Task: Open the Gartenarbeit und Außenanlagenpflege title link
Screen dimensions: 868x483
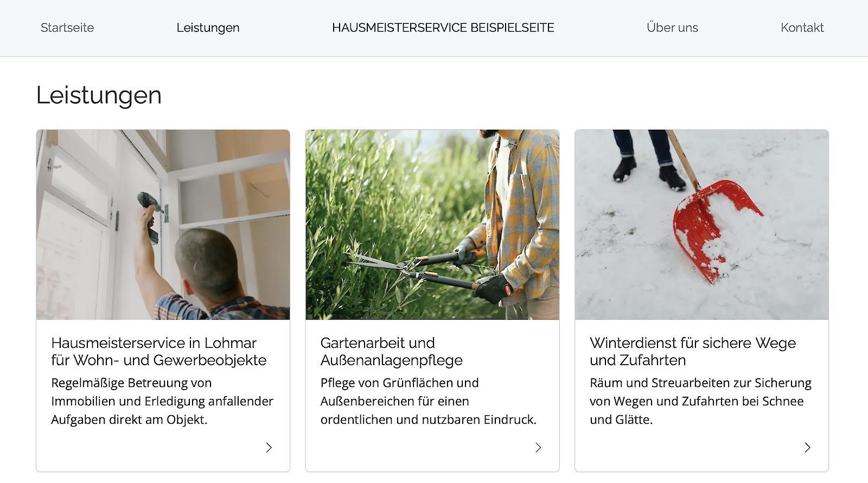Action: 392,352
